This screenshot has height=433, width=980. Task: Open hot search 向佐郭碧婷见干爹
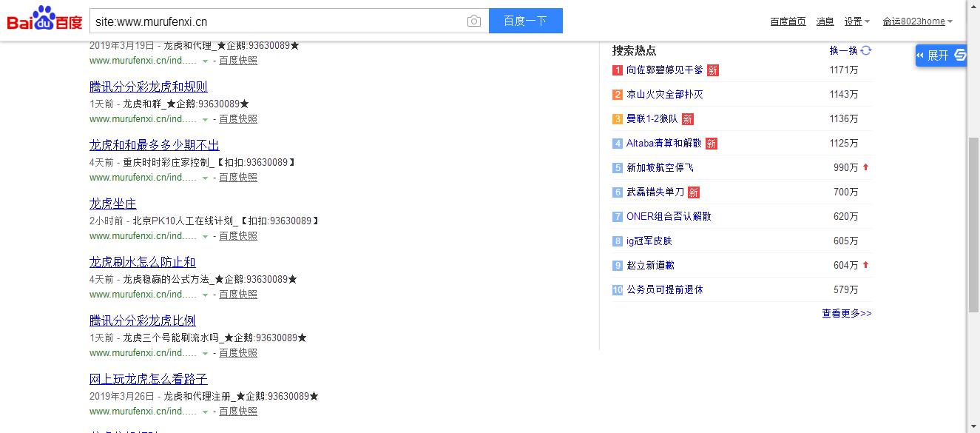pyautogui.click(x=665, y=70)
